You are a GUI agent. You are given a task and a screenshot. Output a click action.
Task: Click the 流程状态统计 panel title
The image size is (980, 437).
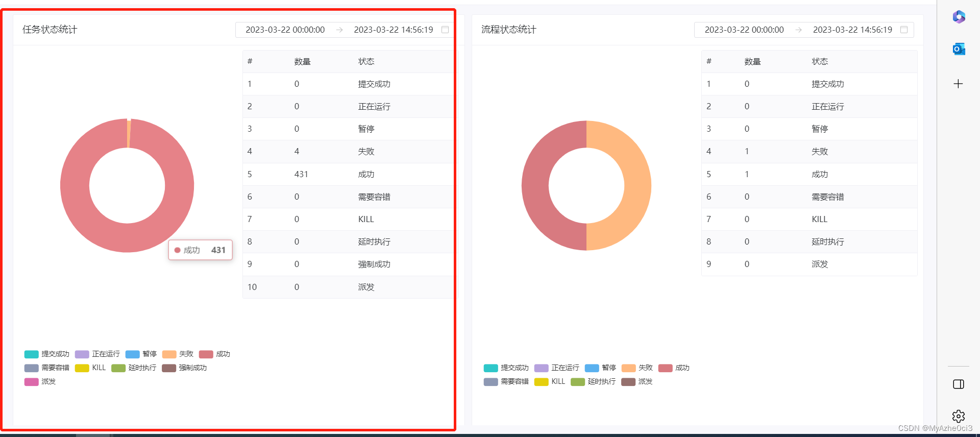tap(508, 30)
